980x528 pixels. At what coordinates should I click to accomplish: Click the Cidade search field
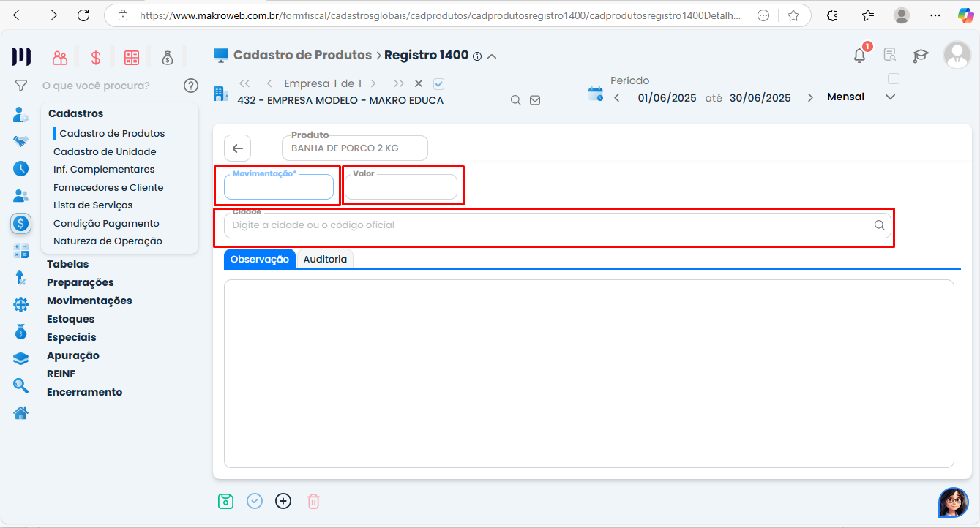point(558,225)
